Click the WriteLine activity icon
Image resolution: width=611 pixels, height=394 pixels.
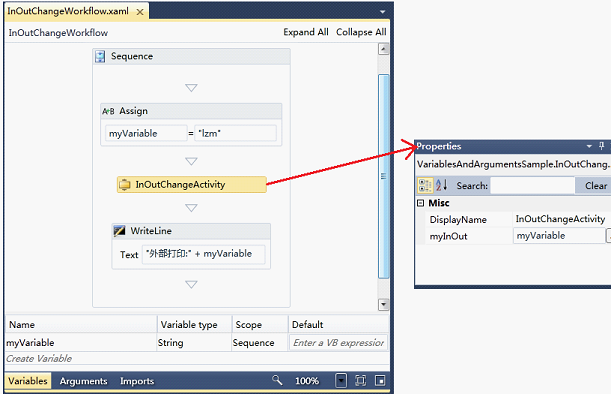119,231
